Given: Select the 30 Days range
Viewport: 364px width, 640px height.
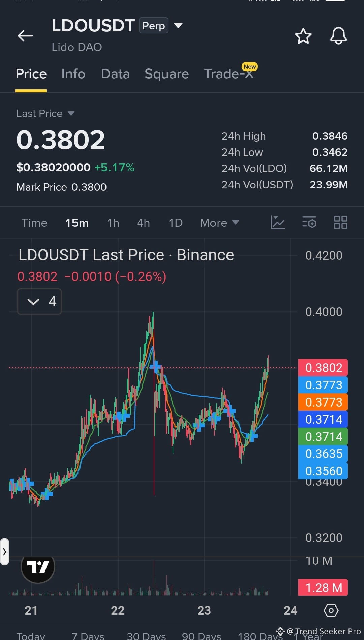Looking at the screenshot, I should coord(146,636).
